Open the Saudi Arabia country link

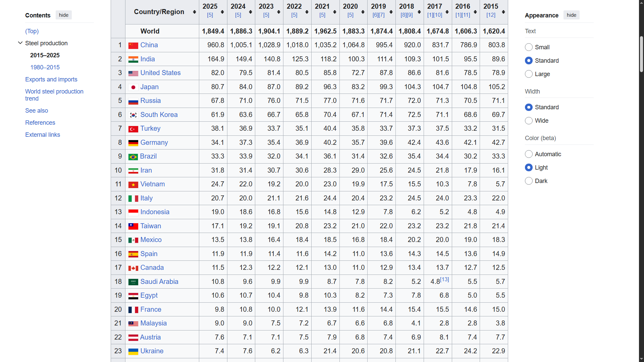click(x=159, y=282)
